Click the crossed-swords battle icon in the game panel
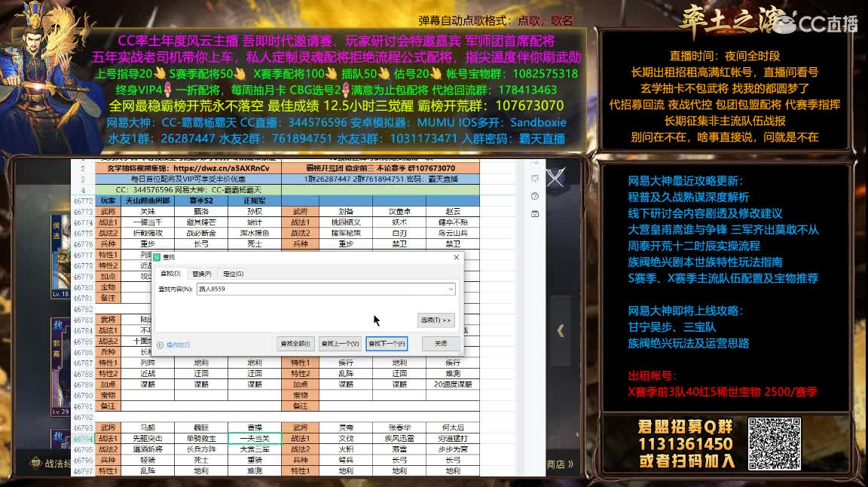Viewport: 868px width, 487px height. coord(555,178)
